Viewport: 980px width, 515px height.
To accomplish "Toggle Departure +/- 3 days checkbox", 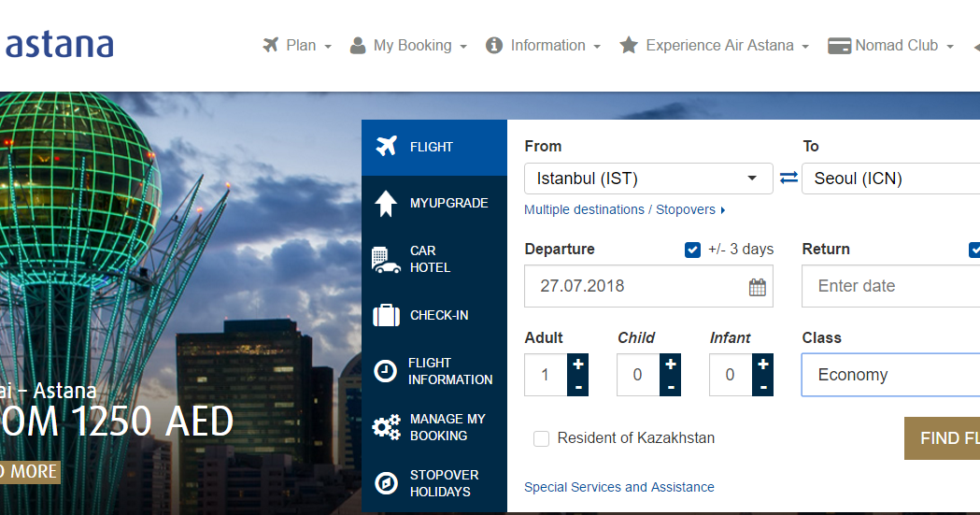I will [692, 250].
